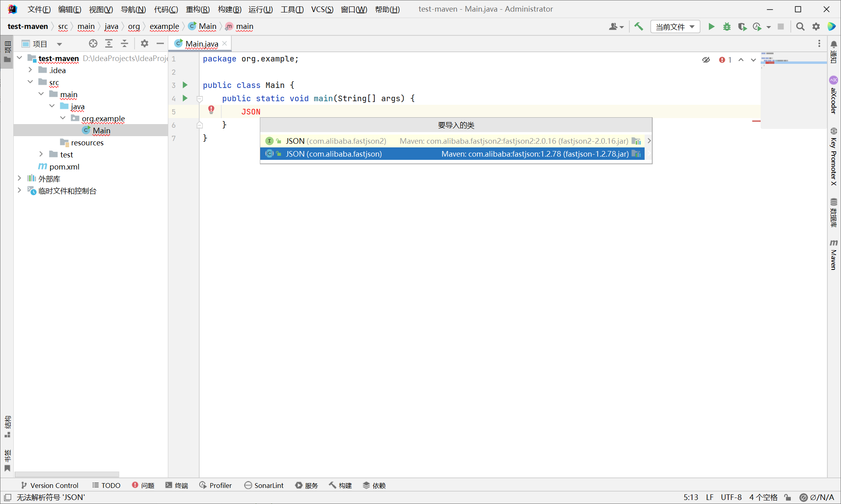
Task: Toggle the reader mode eye icon in editor
Action: point(706,60)
